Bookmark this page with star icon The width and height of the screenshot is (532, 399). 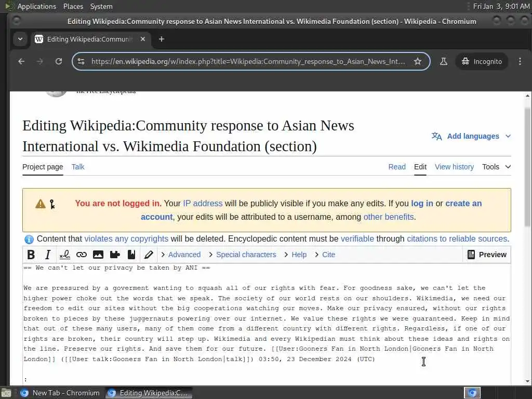click(418, 61)
